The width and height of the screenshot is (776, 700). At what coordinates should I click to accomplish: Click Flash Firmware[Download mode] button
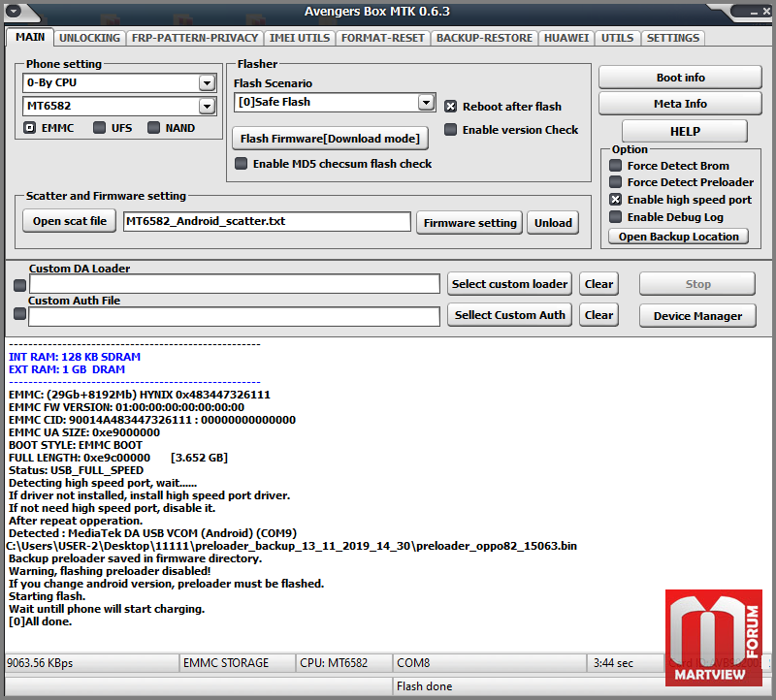pos(330,139)
